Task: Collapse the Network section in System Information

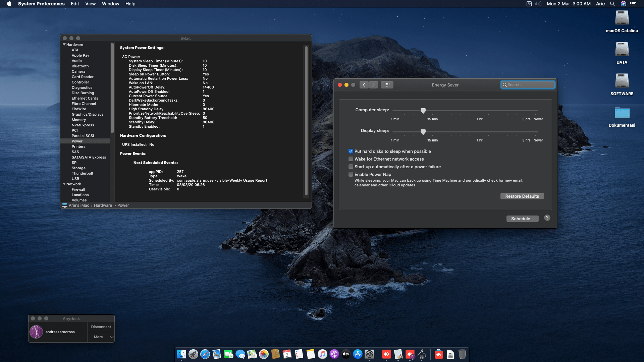Action: coord(64,184)
